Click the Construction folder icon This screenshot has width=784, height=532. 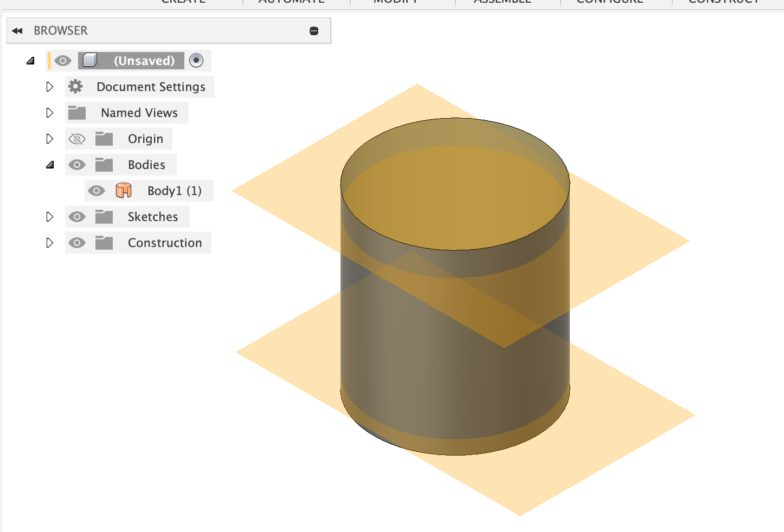[105, 243]
